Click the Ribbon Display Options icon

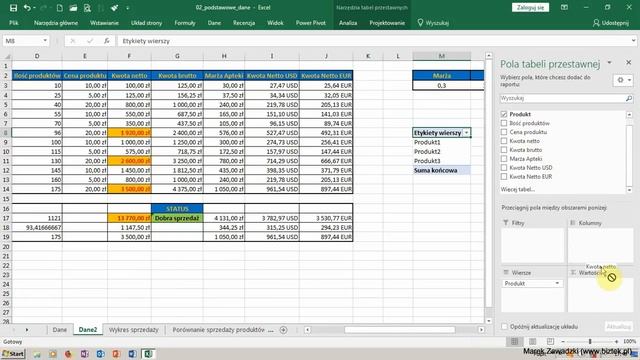click(x=564, y=7)
